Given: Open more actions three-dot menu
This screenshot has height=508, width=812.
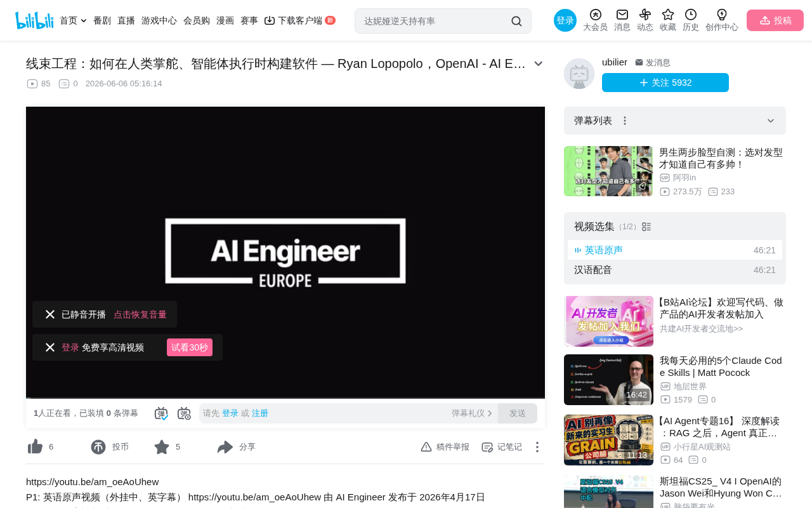Looking at the screenshot, I should click(537, 447).
